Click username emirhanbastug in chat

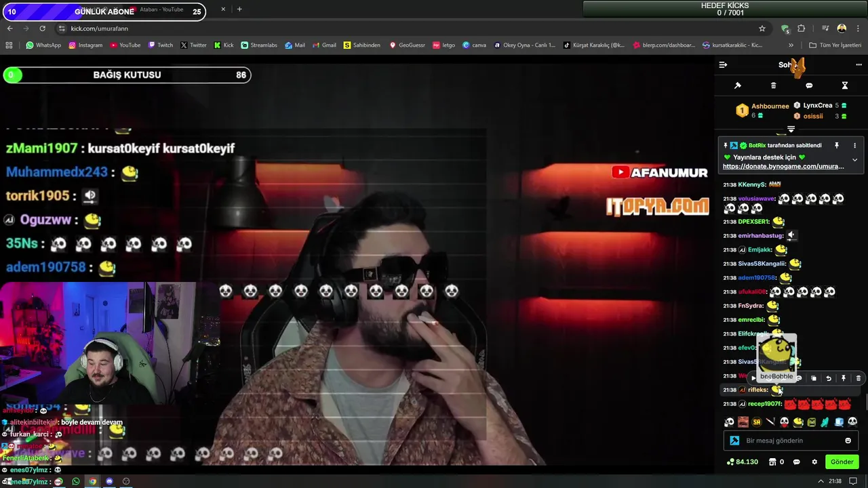coord(760,236)
